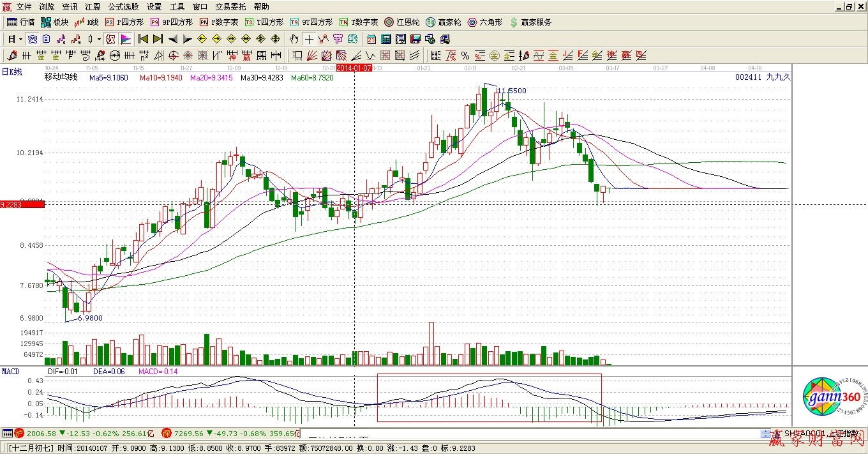868x454 pixels.
Task: Click the 2014-01-07 date marker on timeline
Action: (x=354, y=67)
